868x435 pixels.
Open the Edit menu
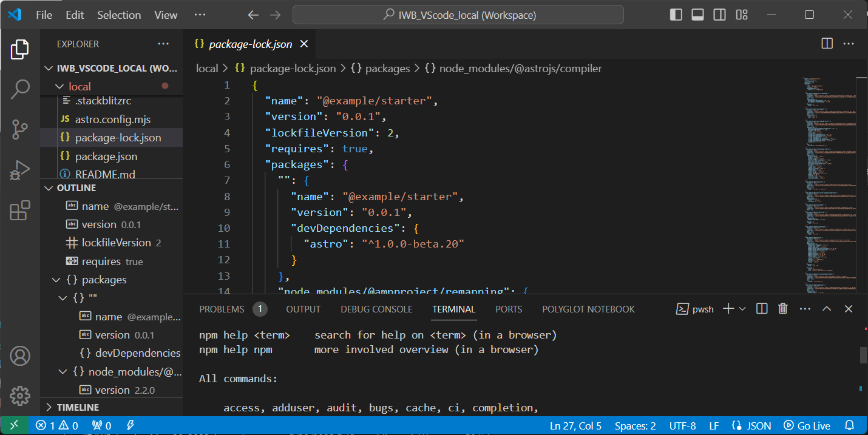(75, 15)
